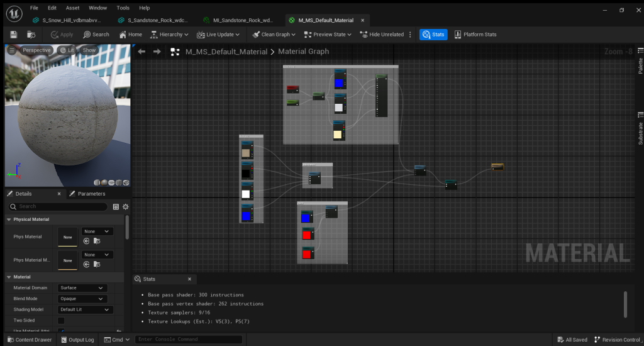Click the All Saved status button
Viewport: 644px width, 346px height.
572,340
